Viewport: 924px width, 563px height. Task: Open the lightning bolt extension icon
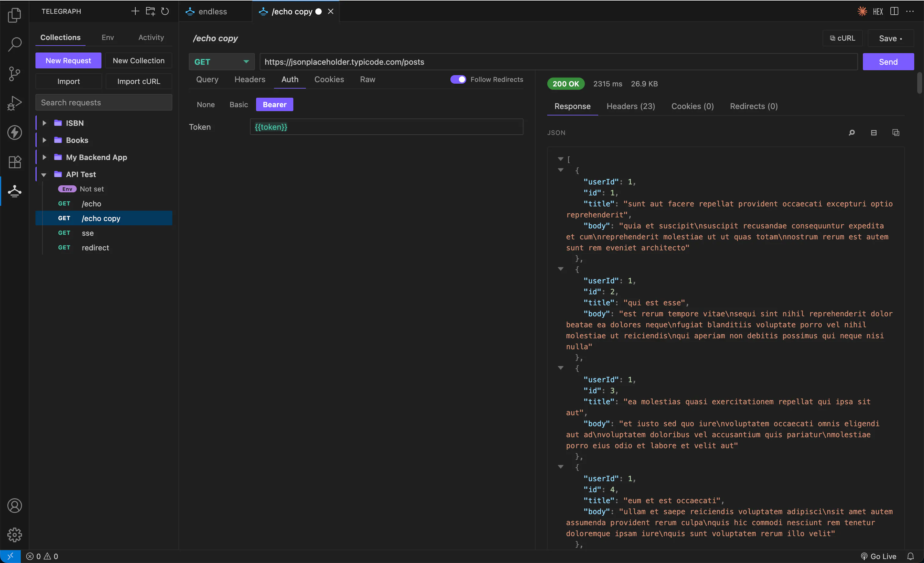point(14,132)
